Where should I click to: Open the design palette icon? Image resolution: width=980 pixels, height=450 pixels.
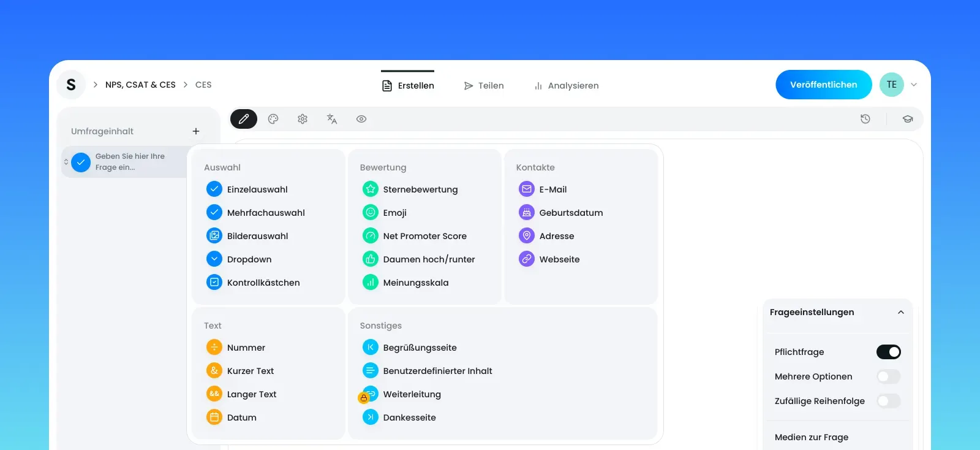point(273,119)
